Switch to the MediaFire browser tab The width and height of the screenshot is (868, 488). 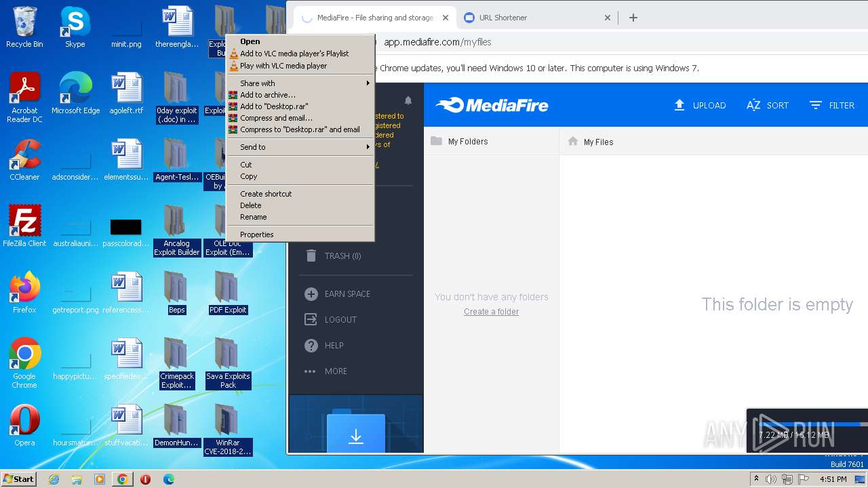coord(373,18)
